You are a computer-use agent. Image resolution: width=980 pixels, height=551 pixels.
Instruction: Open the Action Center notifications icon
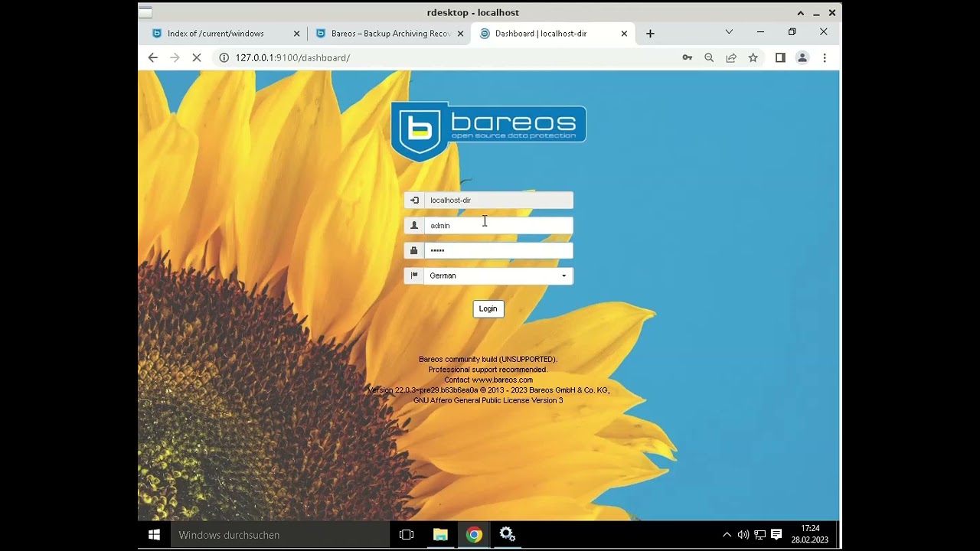coord(776,535)
